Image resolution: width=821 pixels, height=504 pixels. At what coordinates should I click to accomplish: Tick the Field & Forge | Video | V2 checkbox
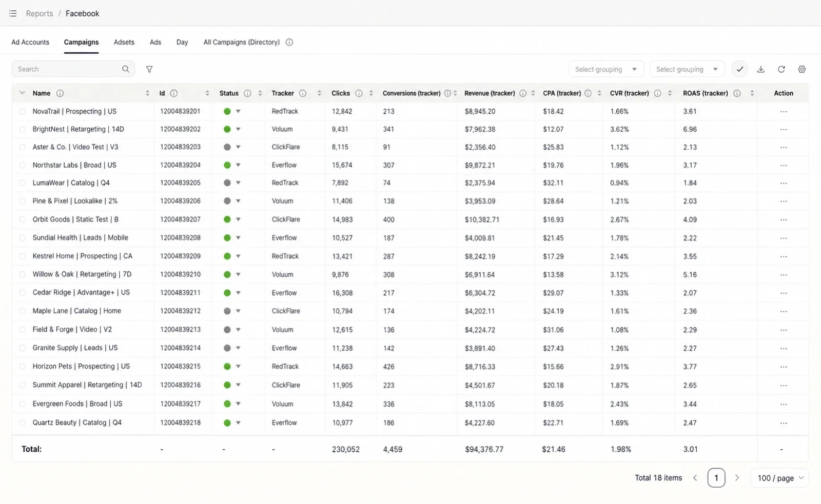point(22,330)
